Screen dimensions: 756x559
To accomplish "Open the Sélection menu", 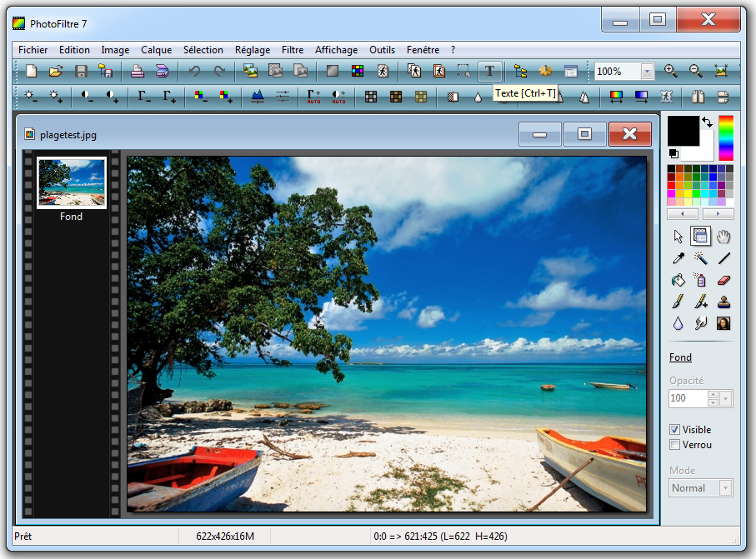I will click(x=203, y=50).
